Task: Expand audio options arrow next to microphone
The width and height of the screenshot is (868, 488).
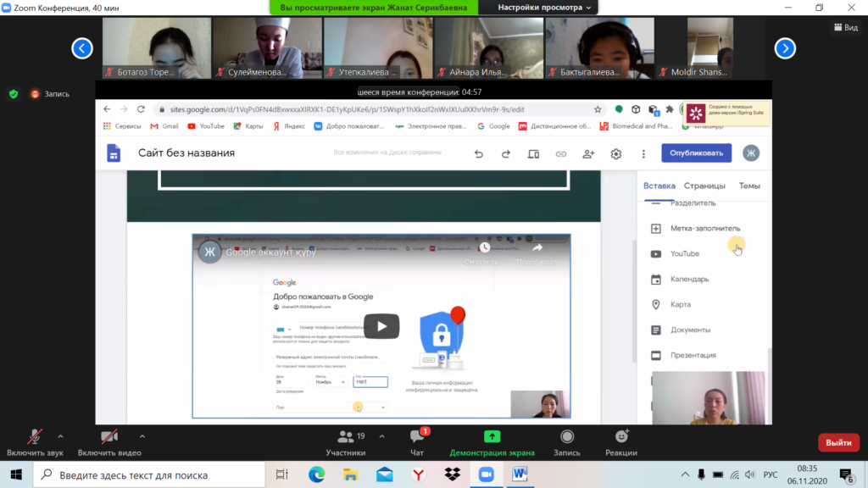Action: (60, 436)
